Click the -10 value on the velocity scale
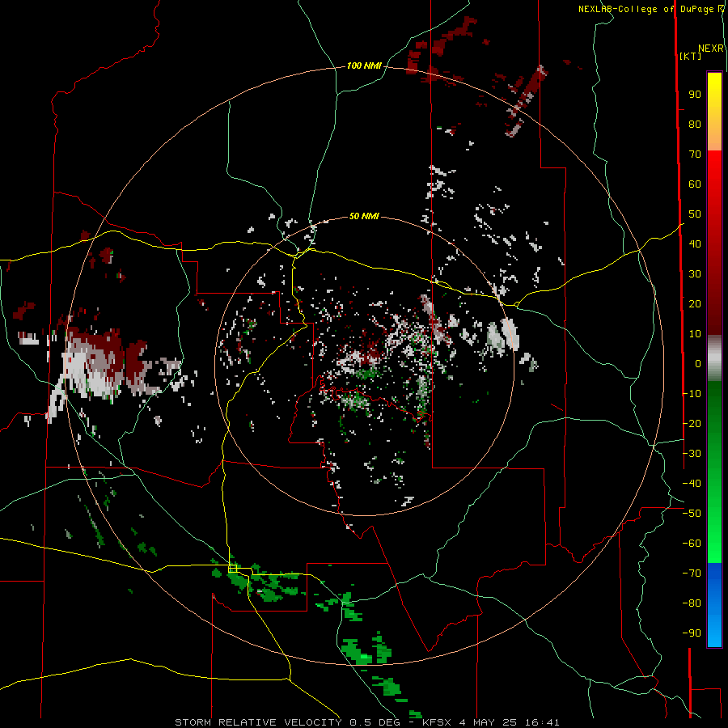728x728 pixels. pyautogui.click(x=692, y=394)
